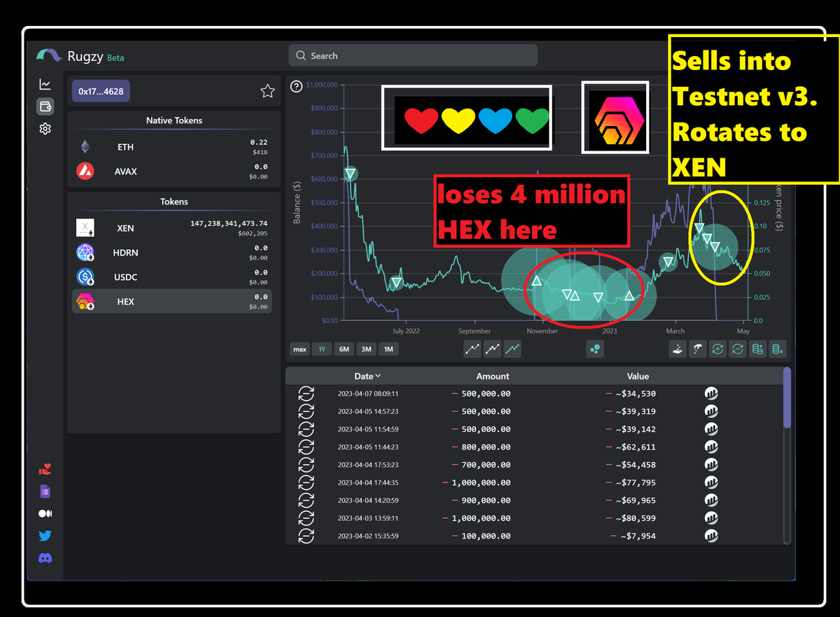The image size is (840, 617).
Task: Click the donate heart-hand icon
Action: point(45,469)
